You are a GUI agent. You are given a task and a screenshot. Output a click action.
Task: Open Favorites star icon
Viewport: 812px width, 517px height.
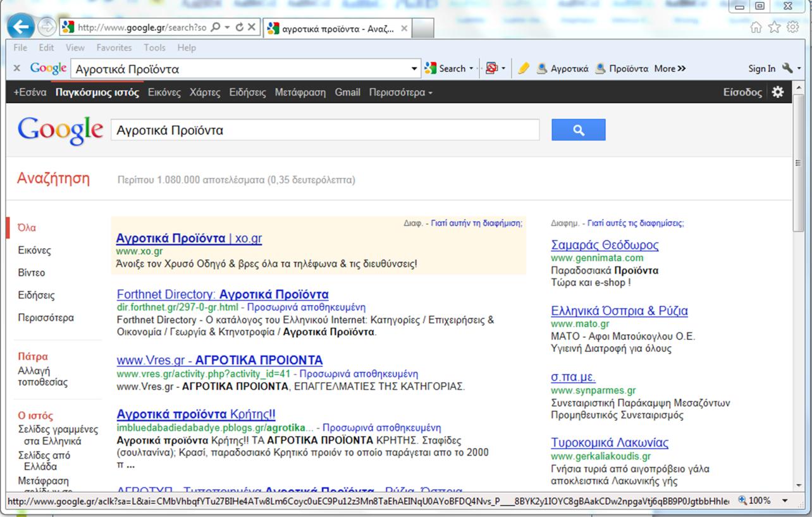coord(774,27)
